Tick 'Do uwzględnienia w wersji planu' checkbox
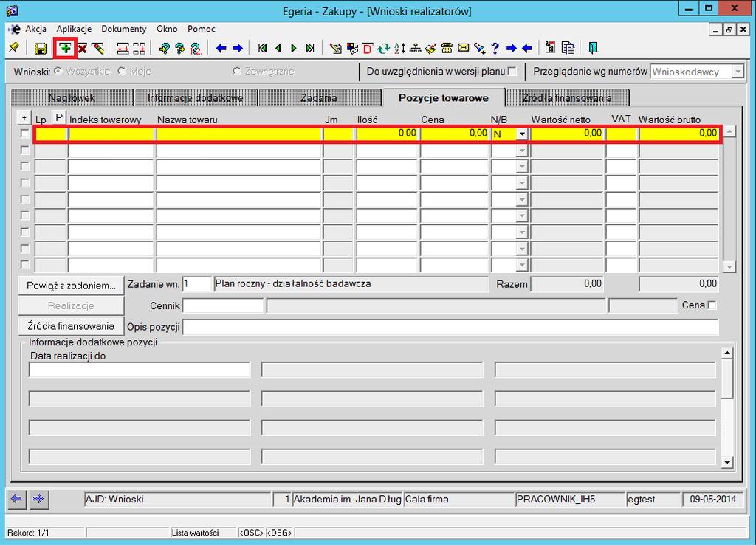 (512, 72)
